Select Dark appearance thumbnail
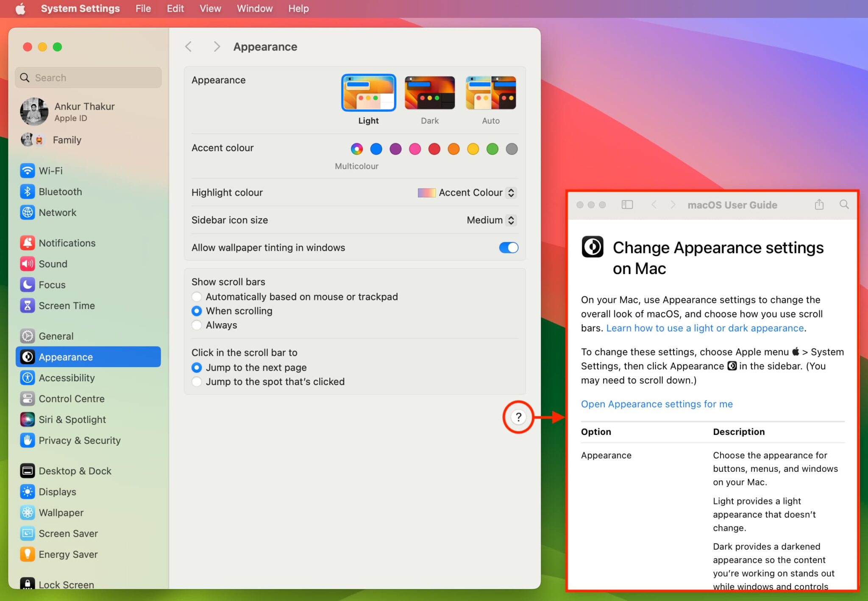 point(430,93)
